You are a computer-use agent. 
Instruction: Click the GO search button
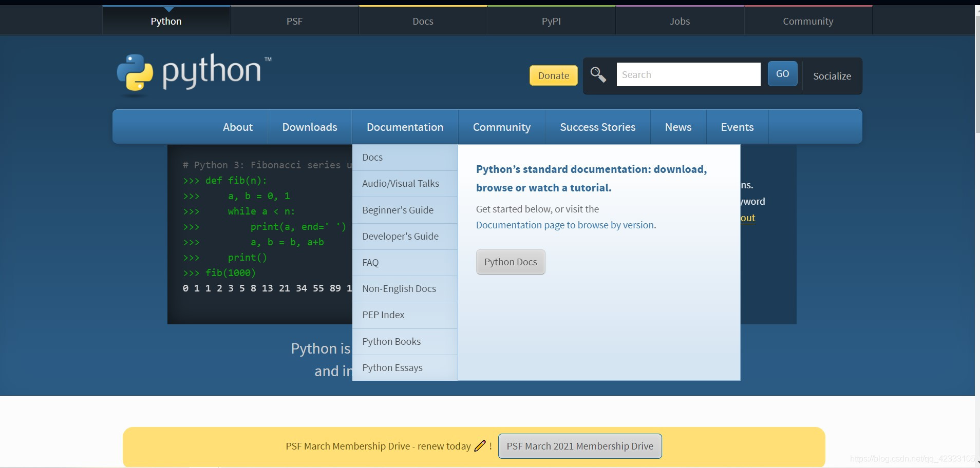782,74
